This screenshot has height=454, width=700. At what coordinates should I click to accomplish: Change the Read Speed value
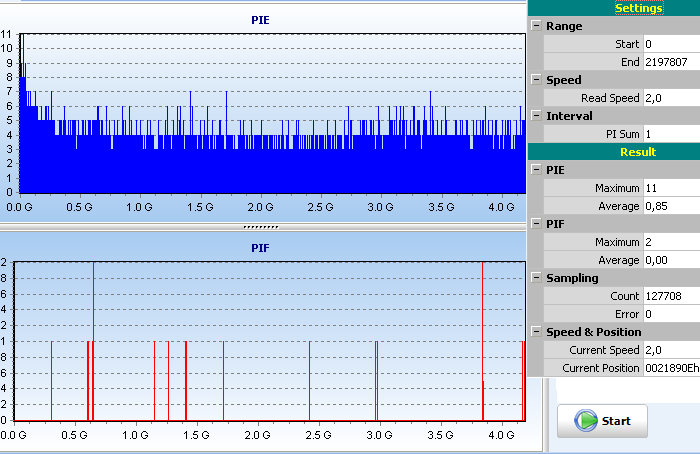click(x=671, y=98)
